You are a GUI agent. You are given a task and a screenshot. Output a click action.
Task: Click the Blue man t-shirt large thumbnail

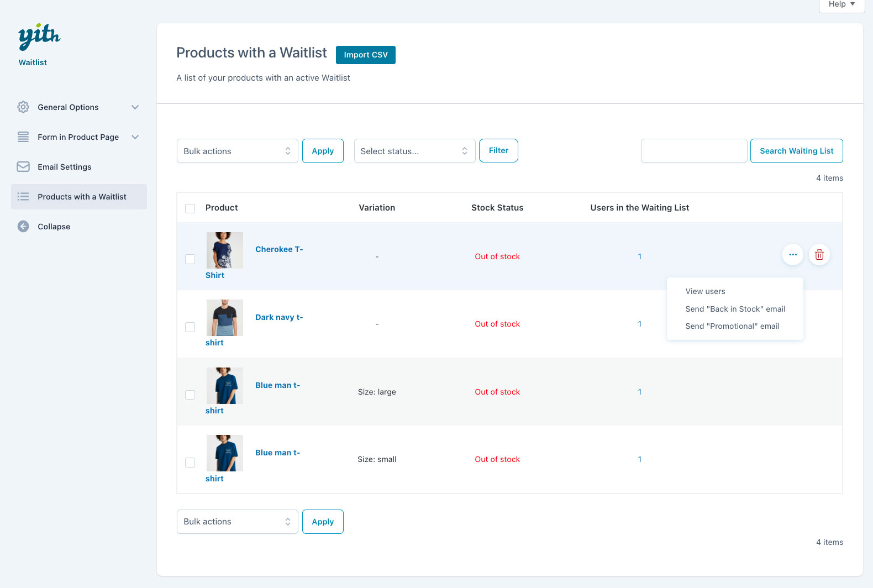pyautogui.click(x=224, y=386)
